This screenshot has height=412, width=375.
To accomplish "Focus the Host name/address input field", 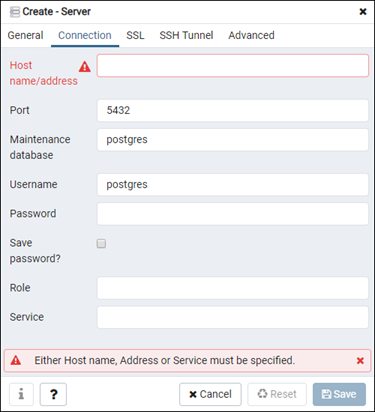I will [233, 66].
